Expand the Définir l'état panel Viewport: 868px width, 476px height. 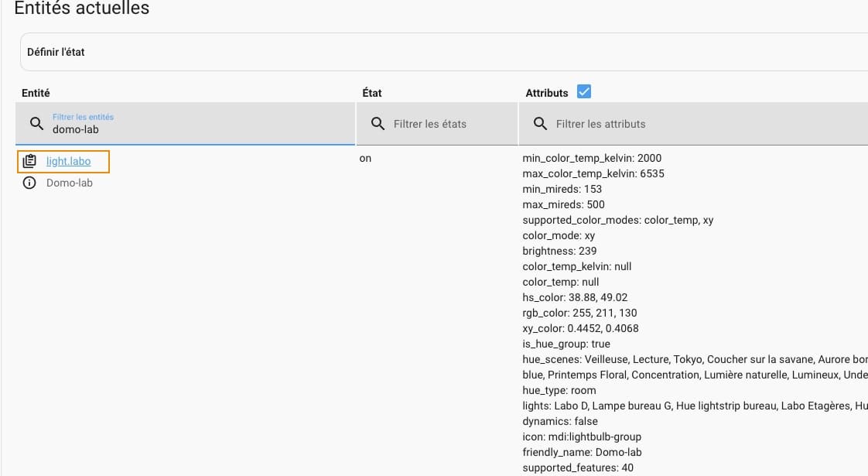pos(444,52)
